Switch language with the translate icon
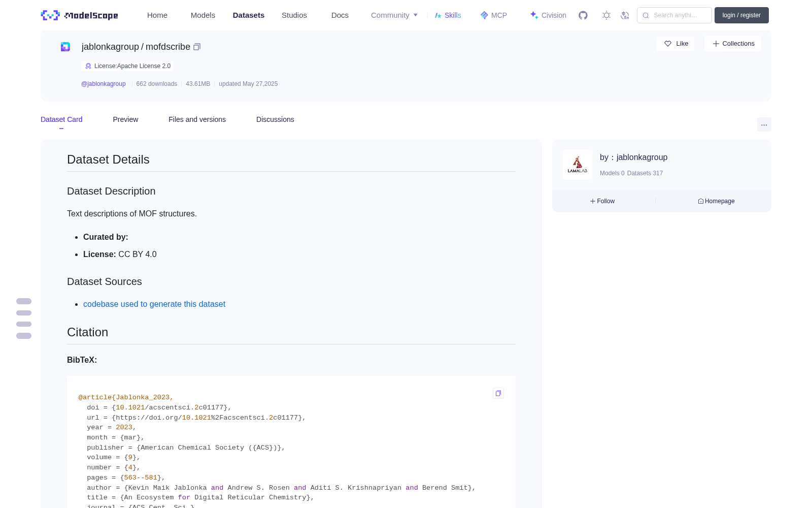Viewport: 812px width, 508px height. coord(625,15)
